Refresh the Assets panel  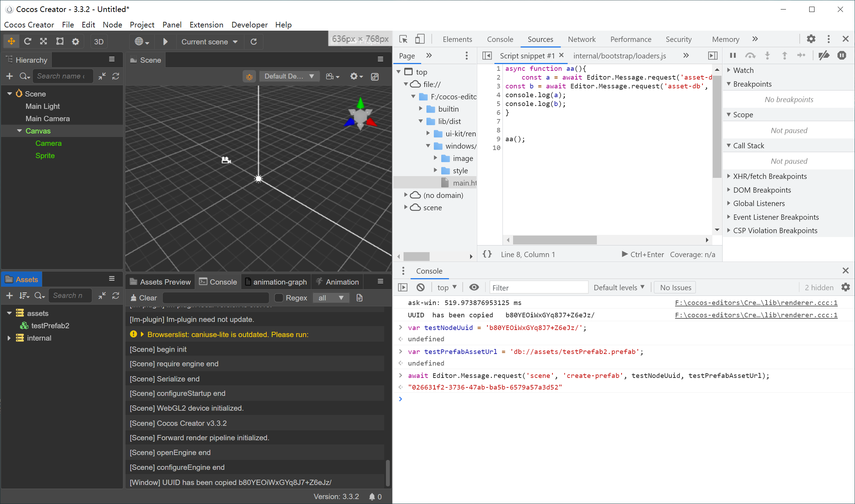pos(116,295)
